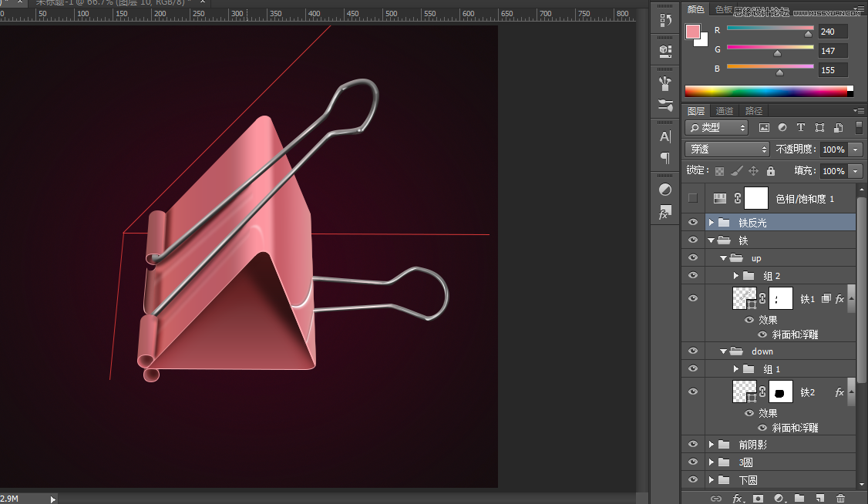The height and width of the screenshot is (504, 868).
Task: Click fx badge on 铁2 layer
Action: tap(839, 392)
